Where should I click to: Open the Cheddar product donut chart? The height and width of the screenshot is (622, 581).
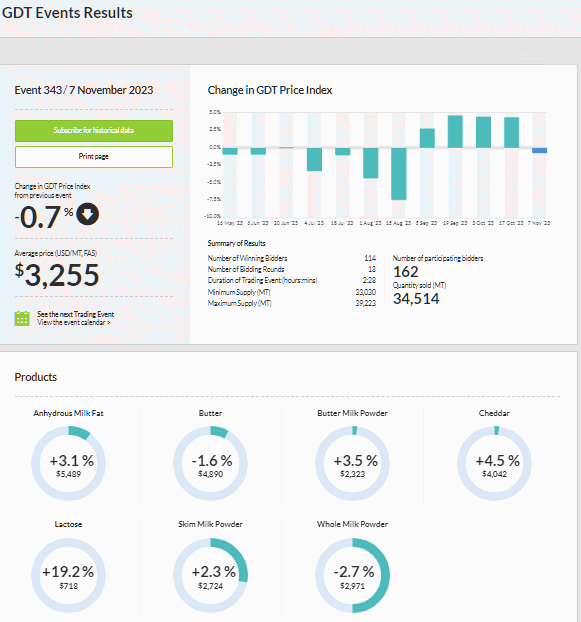point(495,463)
